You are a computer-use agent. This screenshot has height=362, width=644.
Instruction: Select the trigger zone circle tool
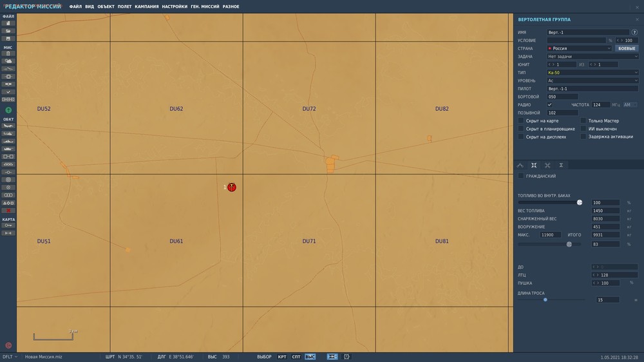coord(8,180)
